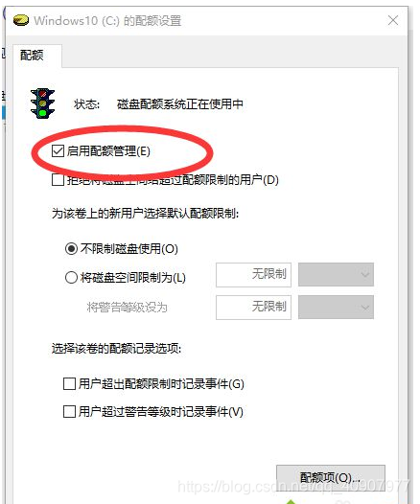
Task: Check 用户超出配额限制时记录事件(G)
Action: pos(69,384)
